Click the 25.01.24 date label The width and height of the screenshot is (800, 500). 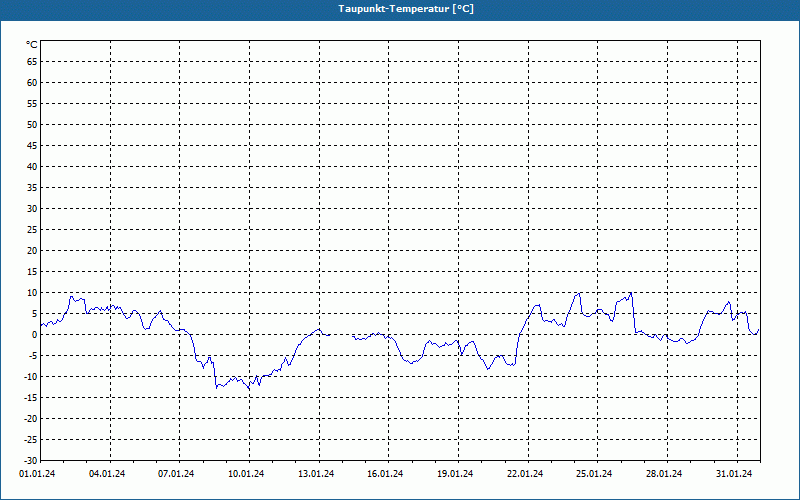click(x=594, y=474)
